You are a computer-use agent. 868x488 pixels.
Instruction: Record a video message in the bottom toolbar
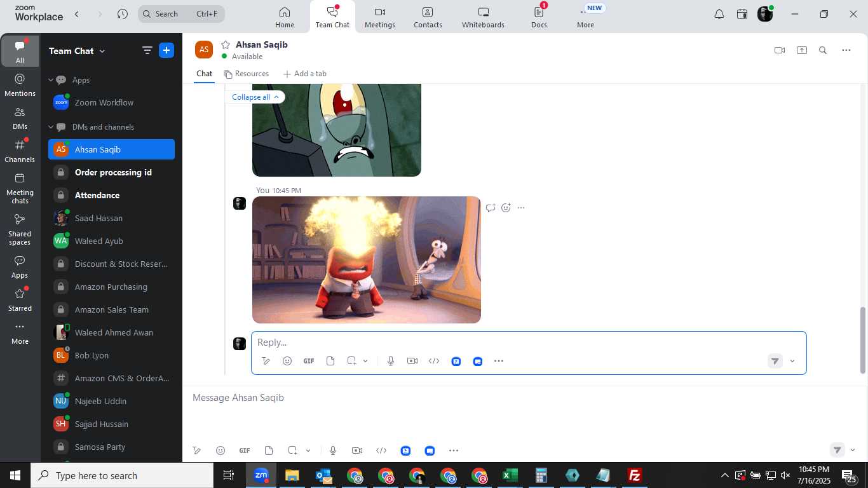(x=357, y=451)
